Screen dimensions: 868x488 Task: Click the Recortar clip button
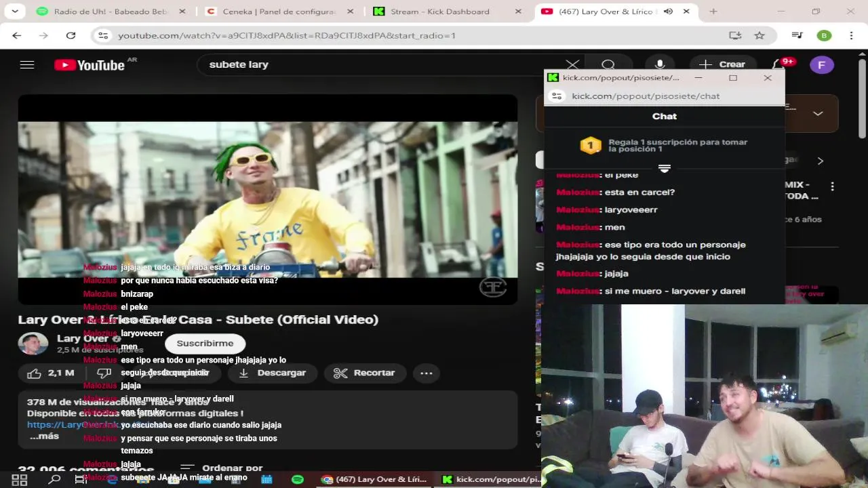click(365, 373)
